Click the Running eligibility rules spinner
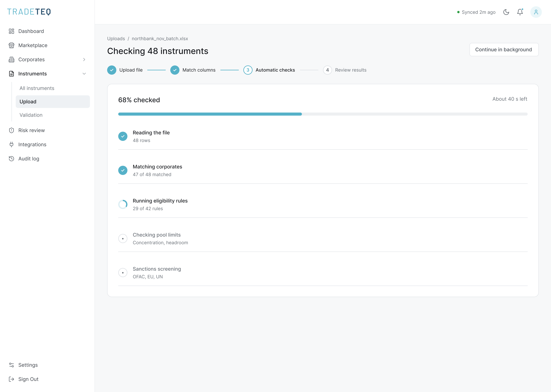The width and height of the screenshot is (551, 392). pos(123,204)
